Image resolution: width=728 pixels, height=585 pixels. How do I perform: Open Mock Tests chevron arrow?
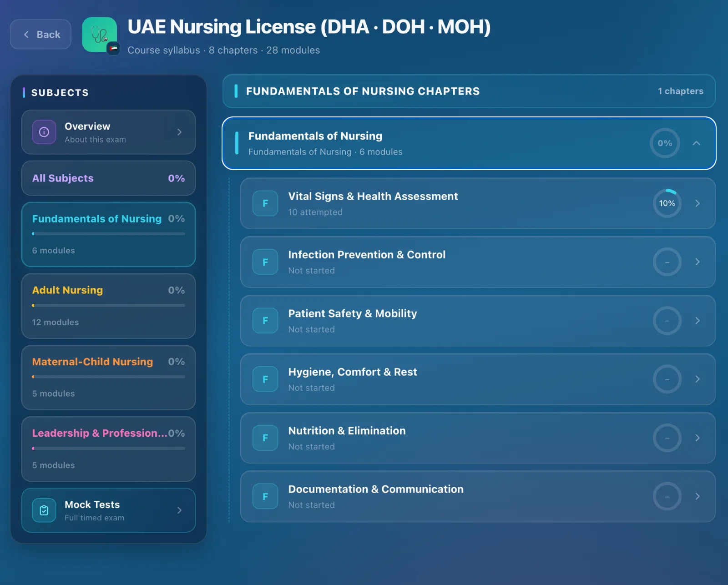point(179,510)
